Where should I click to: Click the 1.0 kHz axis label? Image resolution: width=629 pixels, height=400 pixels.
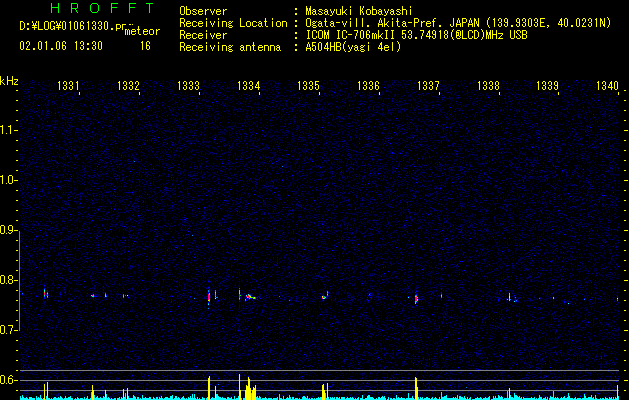pyautogui.click(x=7, y=180)
